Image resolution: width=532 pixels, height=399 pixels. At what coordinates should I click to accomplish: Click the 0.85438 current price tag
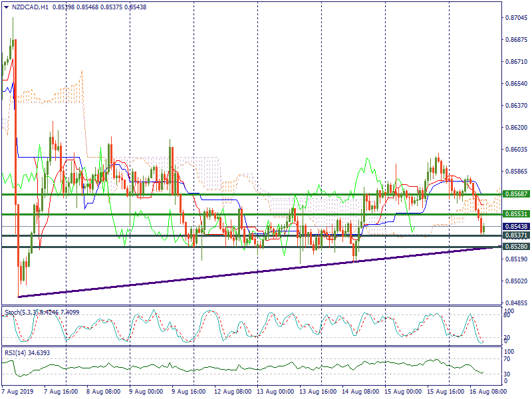(x=515, y=227)
